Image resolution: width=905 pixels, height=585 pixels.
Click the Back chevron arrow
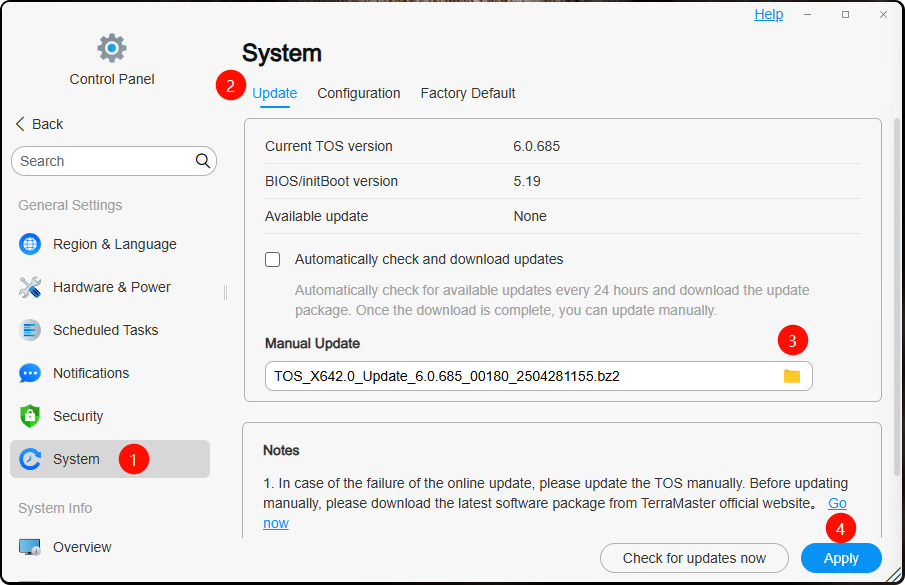click(x=20, y=124)
